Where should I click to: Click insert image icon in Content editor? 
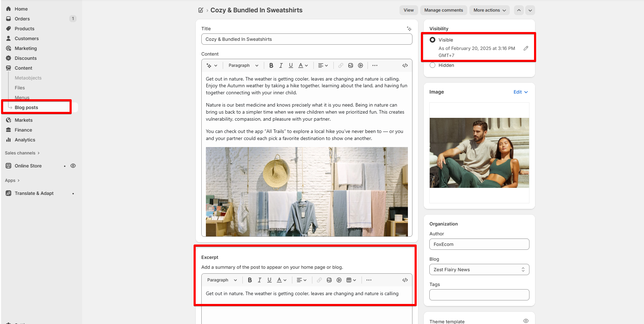click(x=351, y=65)
